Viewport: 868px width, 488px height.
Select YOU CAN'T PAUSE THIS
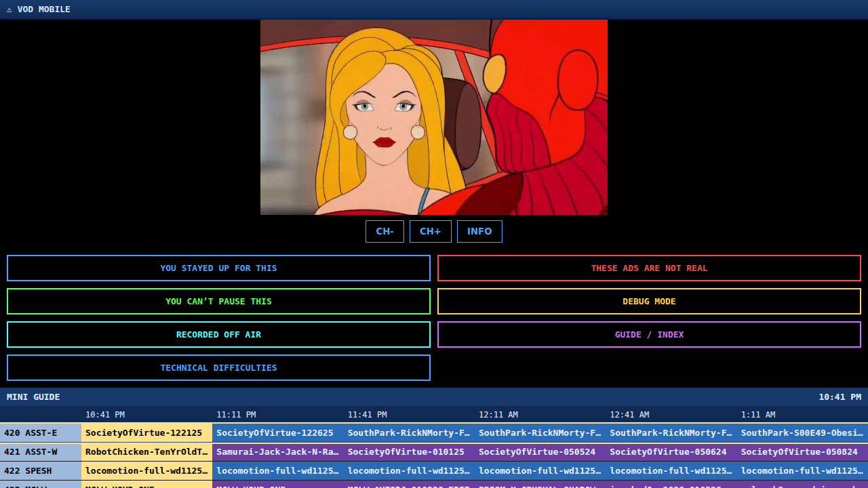click(218, 301)
